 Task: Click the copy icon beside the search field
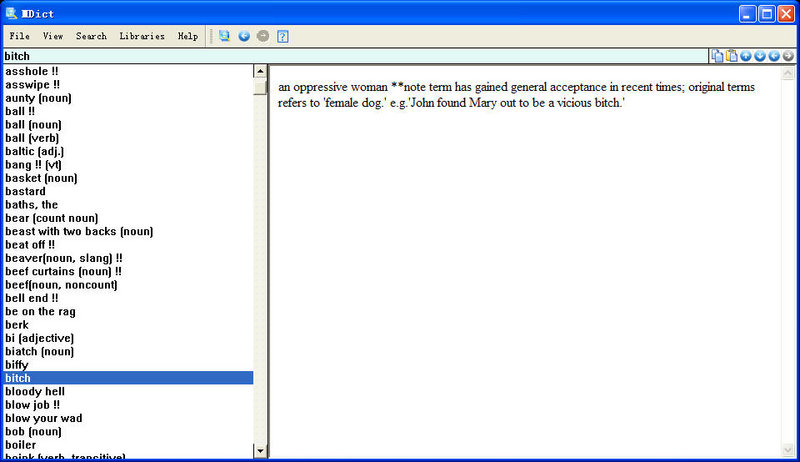(x=717, y=56)
